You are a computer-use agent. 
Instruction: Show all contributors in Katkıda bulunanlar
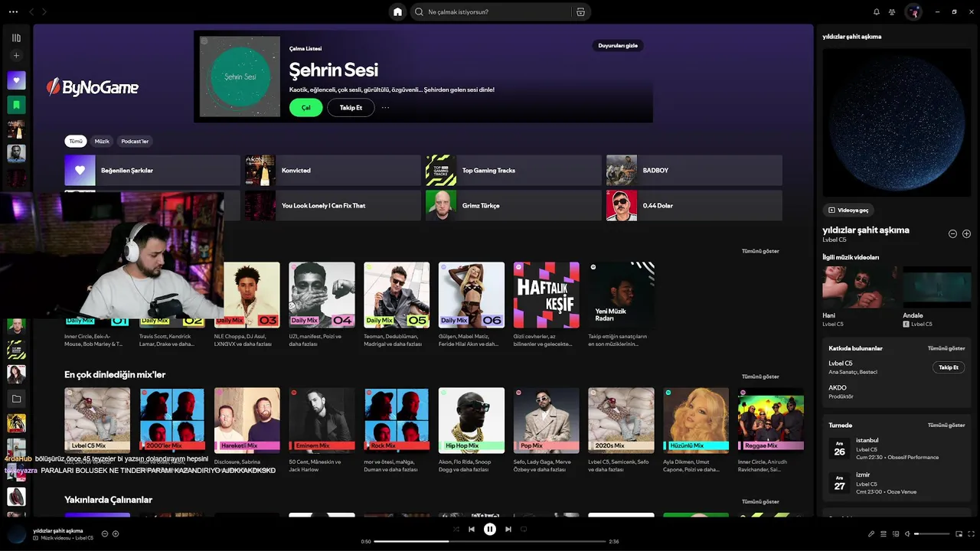click(x=946, y=348)
